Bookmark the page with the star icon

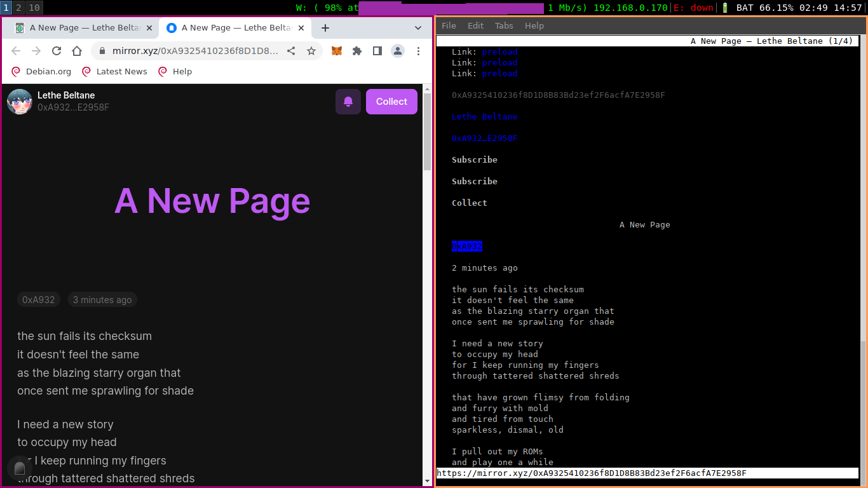(311, 51)
